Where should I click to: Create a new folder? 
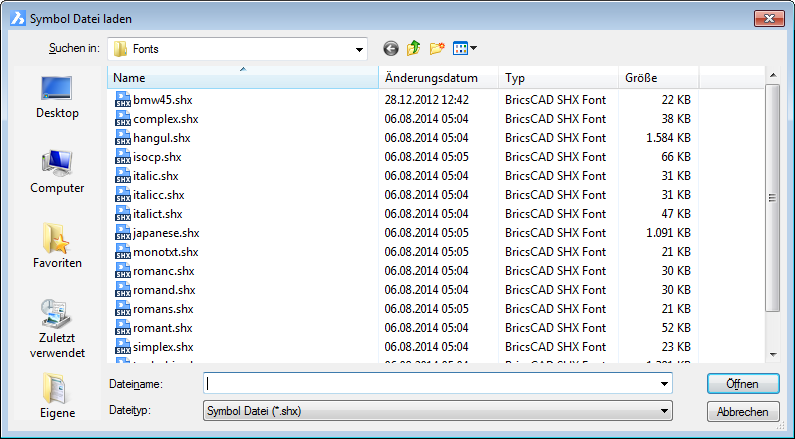437,48
